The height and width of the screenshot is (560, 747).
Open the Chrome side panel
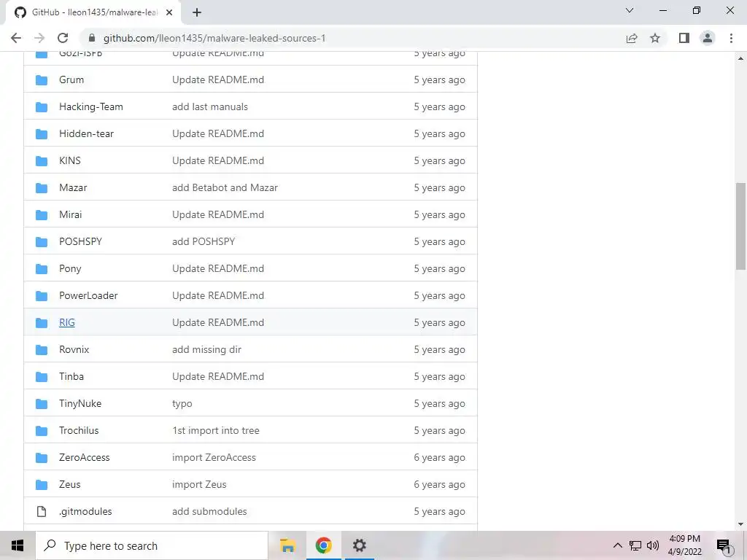click(684, 38)
